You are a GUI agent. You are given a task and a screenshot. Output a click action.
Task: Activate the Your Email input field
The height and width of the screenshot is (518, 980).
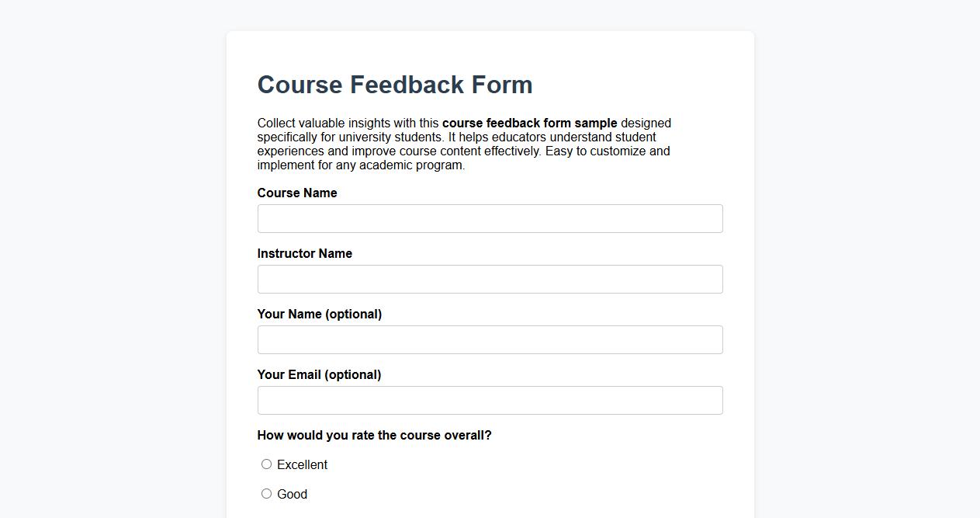click(490, 400)
